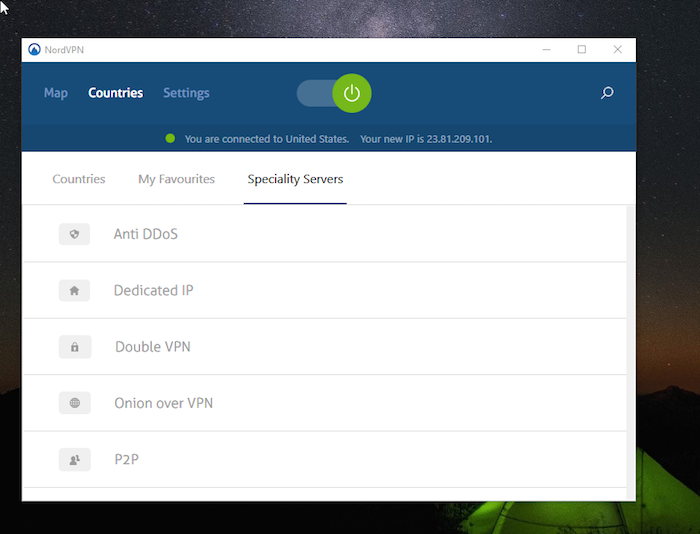Click the Double VPN lock icon
The width and height of the screenshot is (700, 534).
pos(75,347)
